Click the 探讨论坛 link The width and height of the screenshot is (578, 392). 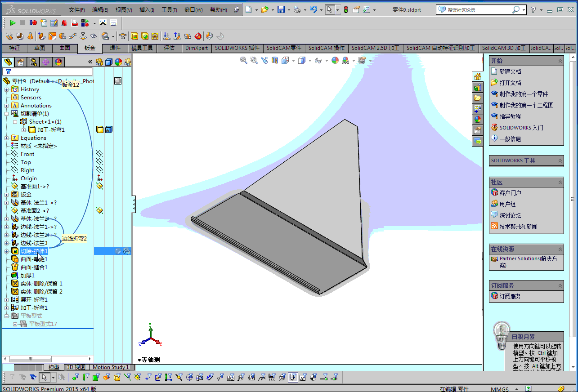pos(510,215)
